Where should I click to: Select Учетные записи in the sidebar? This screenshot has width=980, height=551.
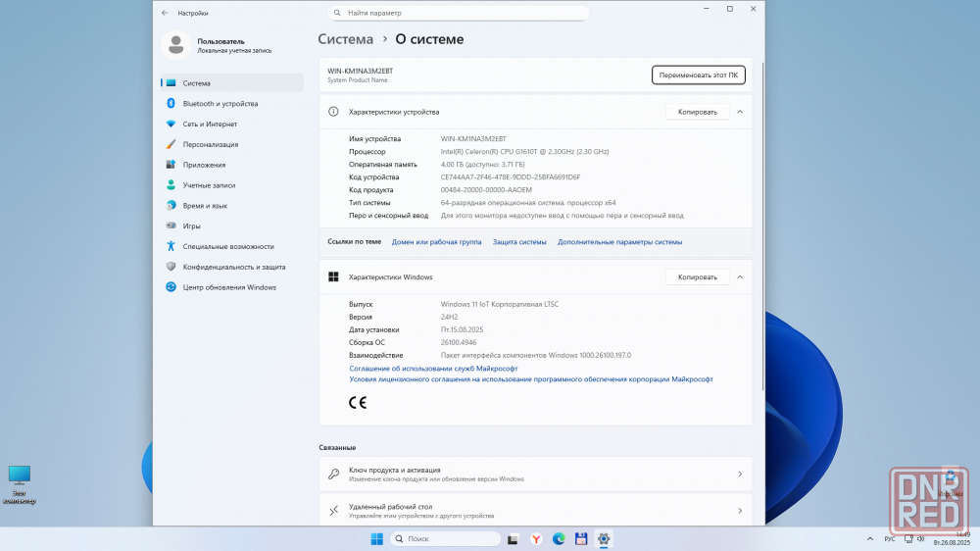click(x=232, y=185)
